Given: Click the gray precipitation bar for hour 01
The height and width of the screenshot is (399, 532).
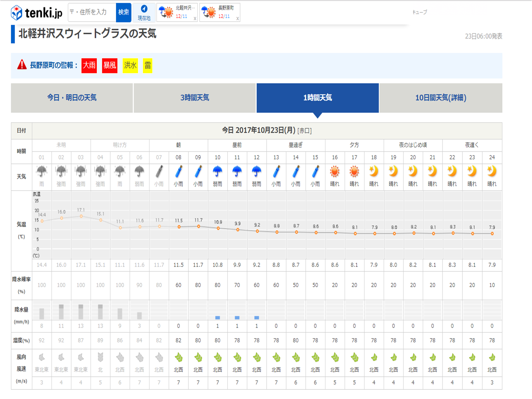Looking at the screenshot, I should pos(41,313).
